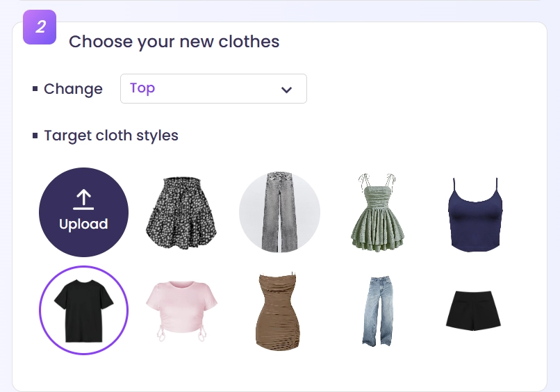The height and width of the screenshot is (392, 560).
Task: Click the "Top" value in dropdown
Action: pyautogui.click(x=142, y=88)
